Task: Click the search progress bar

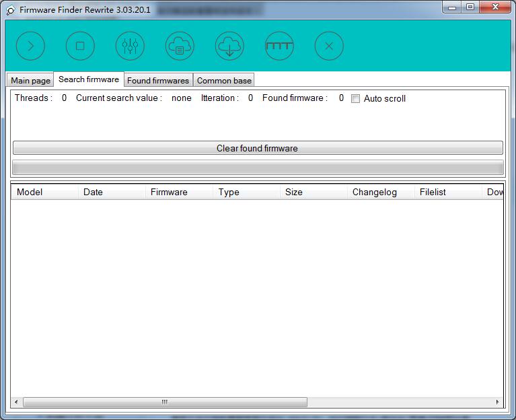Action: [258, 168]
